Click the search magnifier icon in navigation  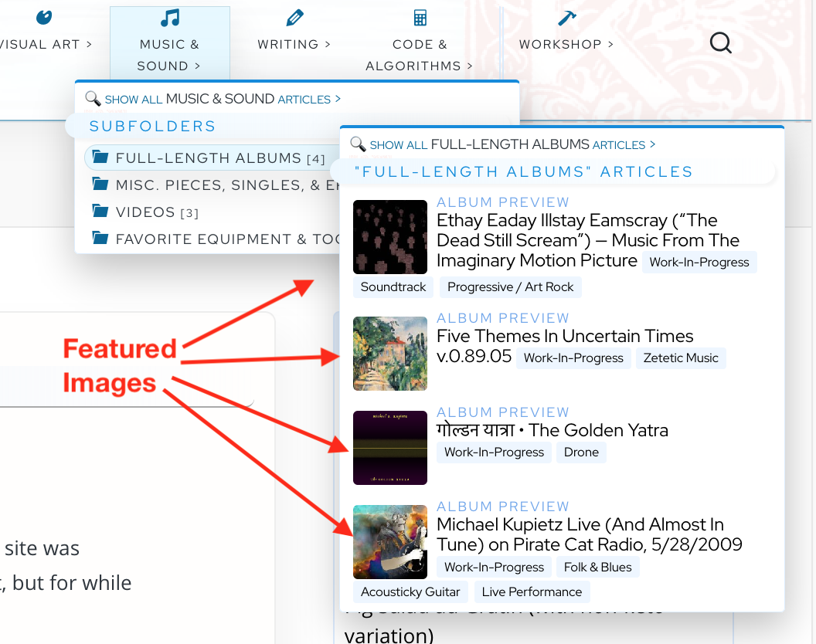(x=720, y=43)
